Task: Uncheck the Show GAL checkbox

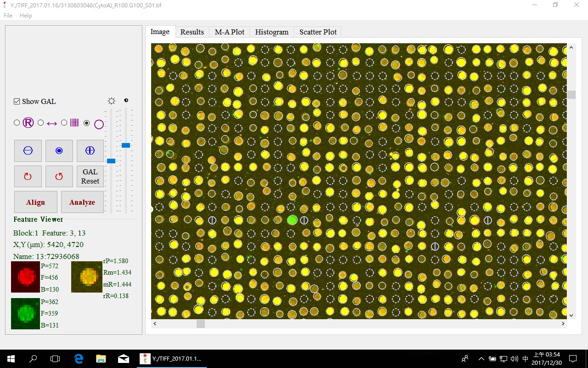Action: 17,102
